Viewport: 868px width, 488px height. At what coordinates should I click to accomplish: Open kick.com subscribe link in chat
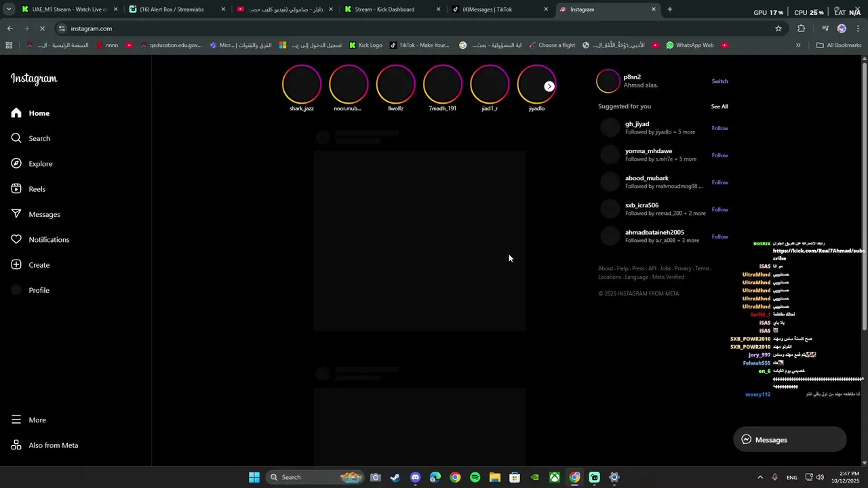coord(818,254)
